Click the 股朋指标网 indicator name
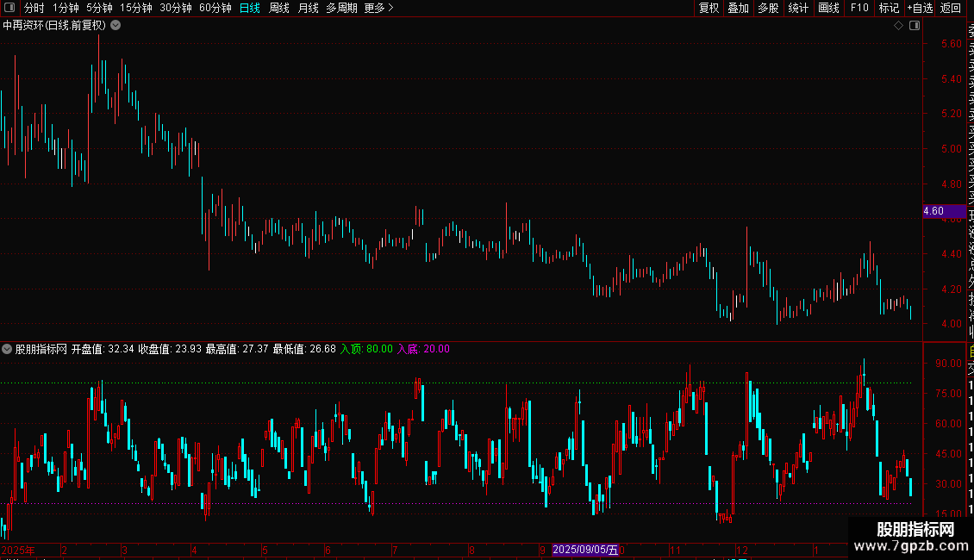 tap(41, 349)
